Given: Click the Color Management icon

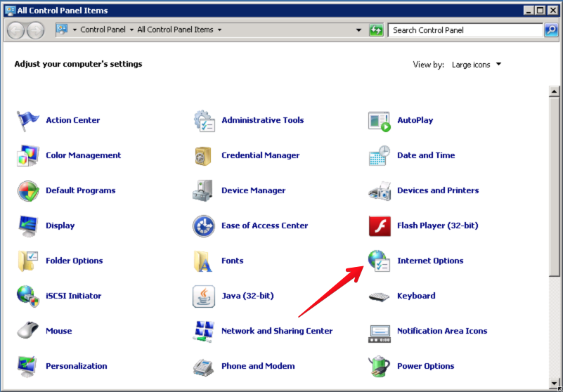Looking at the screenshot, I should click(x=28, y=156).
